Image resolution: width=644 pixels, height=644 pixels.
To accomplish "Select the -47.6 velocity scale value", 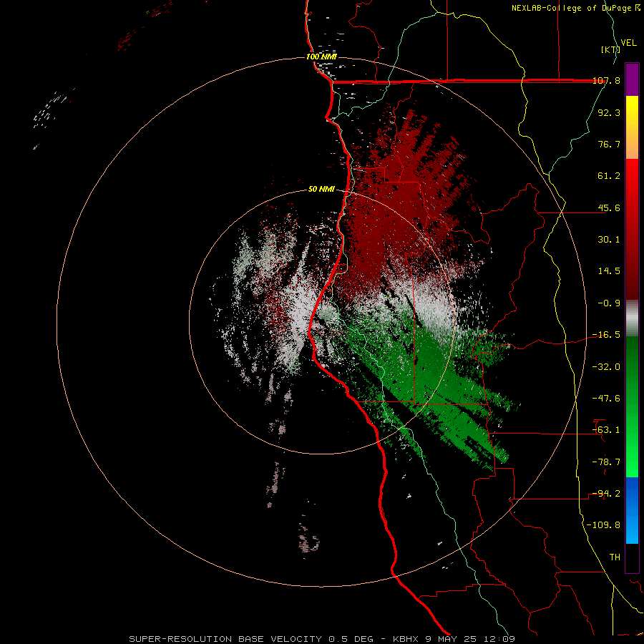I will [606, 399].
